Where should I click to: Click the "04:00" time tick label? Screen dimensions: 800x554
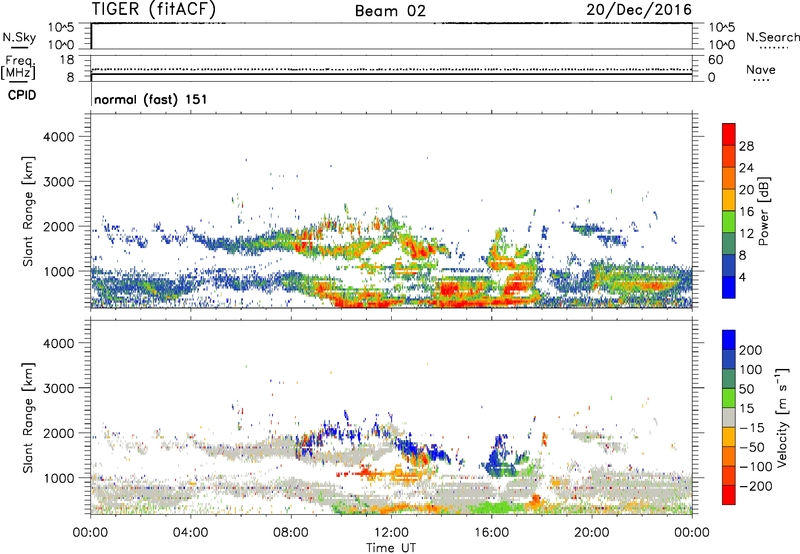click(190, 533)
